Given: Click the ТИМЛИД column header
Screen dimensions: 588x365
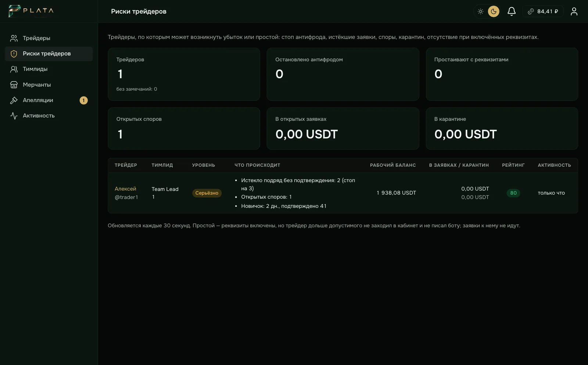Looking at the screenshot, I should coord(162,165).
